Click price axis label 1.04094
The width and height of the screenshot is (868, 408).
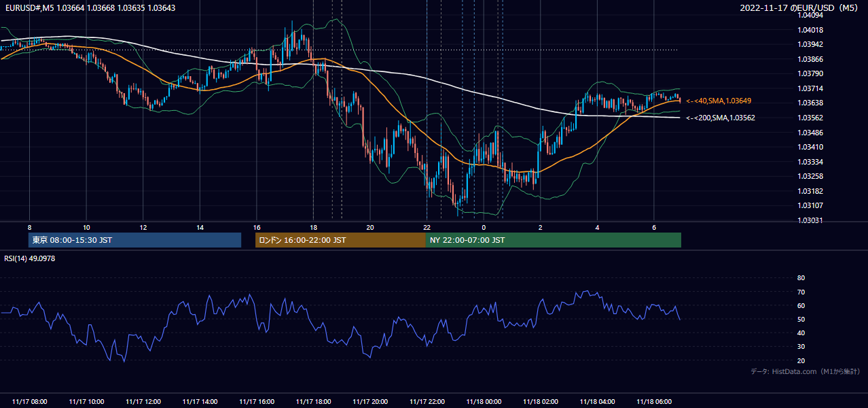click(x=810, y=16)
